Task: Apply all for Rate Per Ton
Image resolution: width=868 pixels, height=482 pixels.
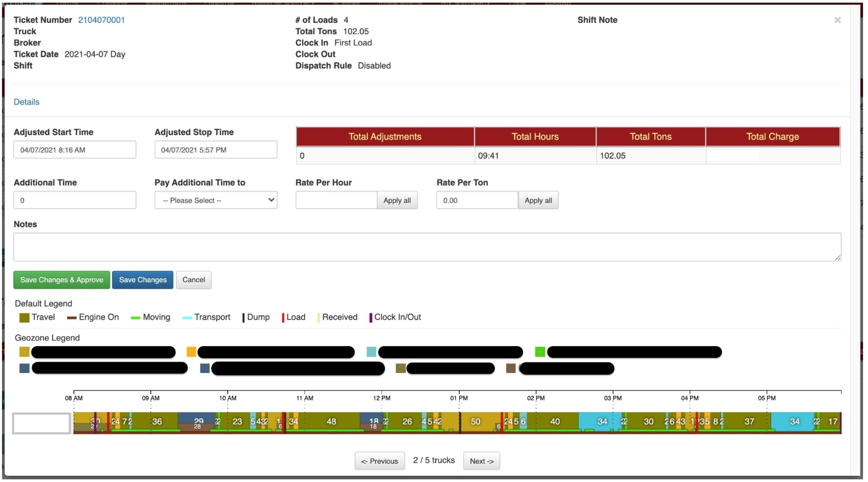Action: 538,200
